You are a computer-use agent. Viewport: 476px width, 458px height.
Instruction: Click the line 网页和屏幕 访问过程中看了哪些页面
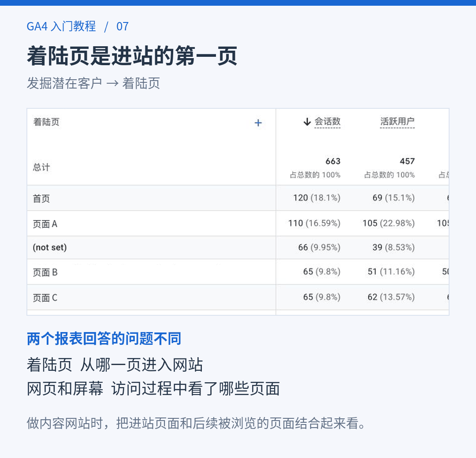click(153, 388)
